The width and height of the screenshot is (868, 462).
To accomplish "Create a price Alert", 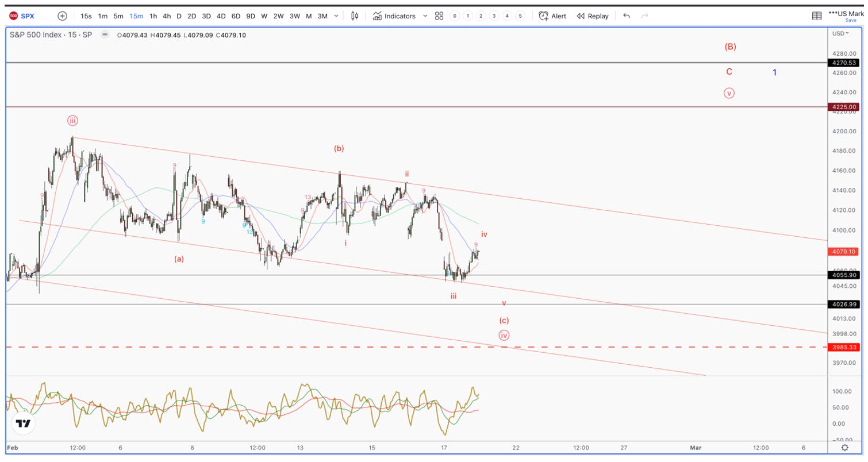I will pos(552,16).
